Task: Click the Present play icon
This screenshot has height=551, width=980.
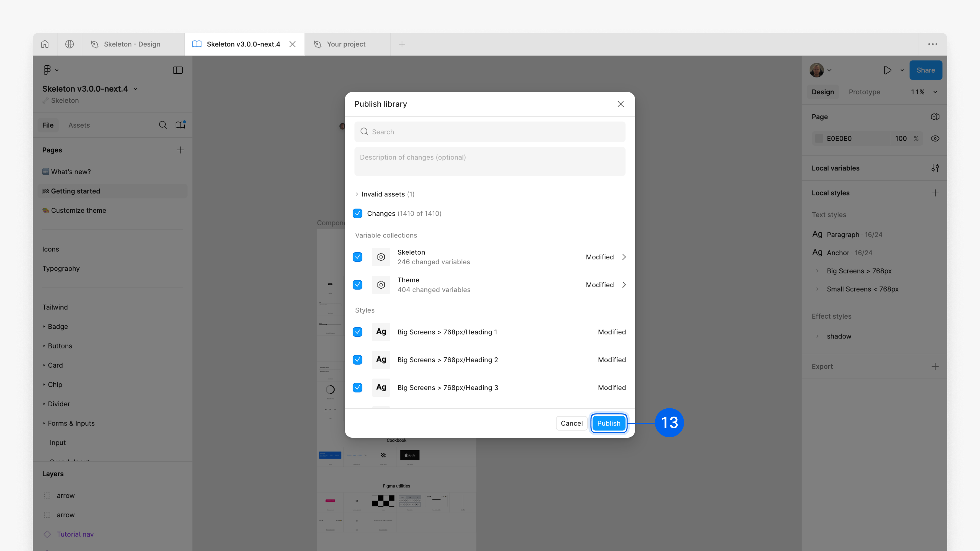Action: pos(887,70)
